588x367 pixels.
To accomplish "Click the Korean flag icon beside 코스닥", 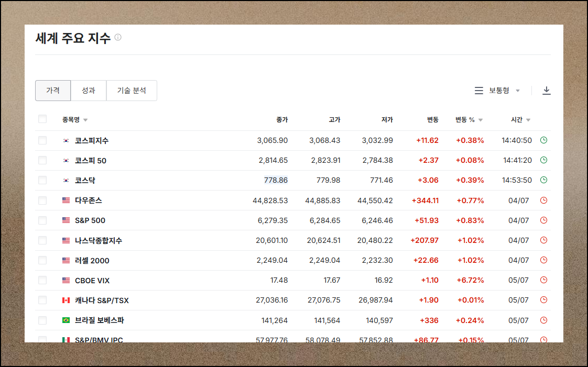I will click(x=66, y=180).
